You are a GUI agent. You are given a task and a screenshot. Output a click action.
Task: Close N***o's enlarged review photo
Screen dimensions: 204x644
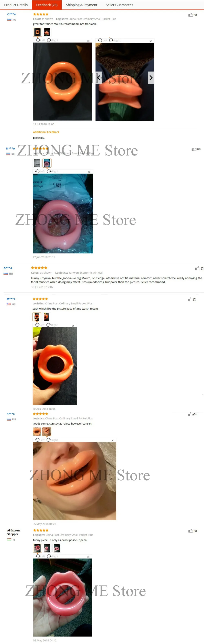point(89,172)
